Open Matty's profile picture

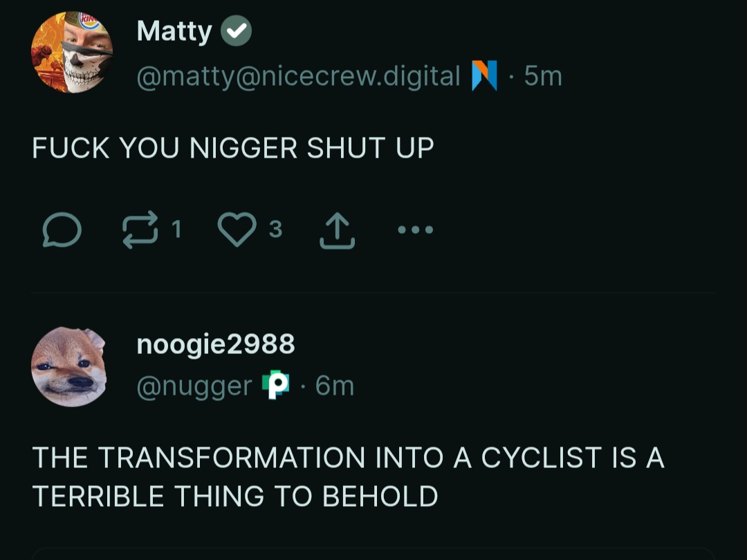[x=72, y=53]
